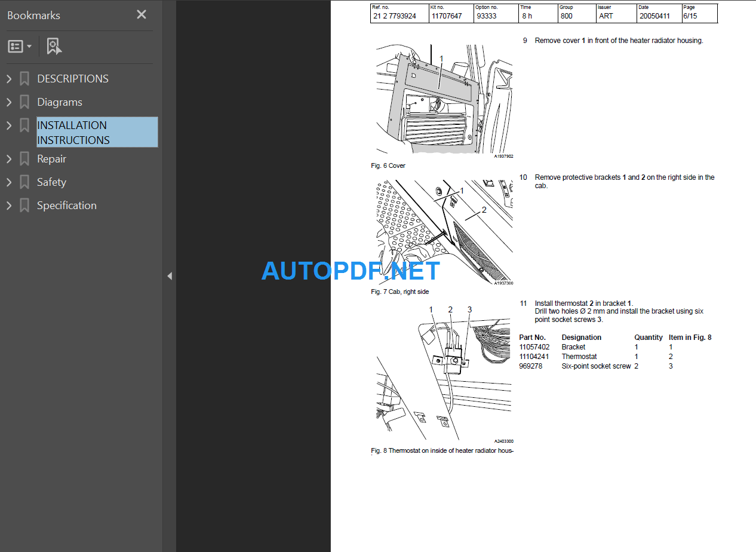This screenshot has height=552, width=756.
Task: Click the bookmark icon beside Safety
Action: pos(24,182)
